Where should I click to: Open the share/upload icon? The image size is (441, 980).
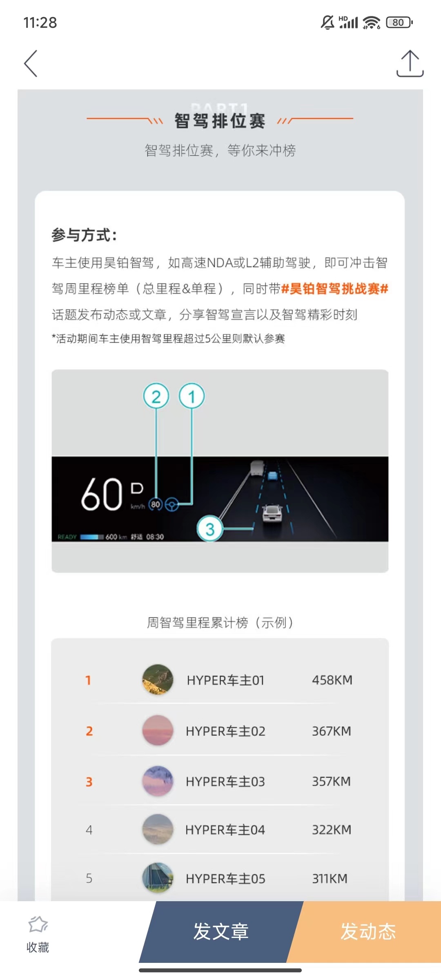pyautogui.click(x=410, y=63)
